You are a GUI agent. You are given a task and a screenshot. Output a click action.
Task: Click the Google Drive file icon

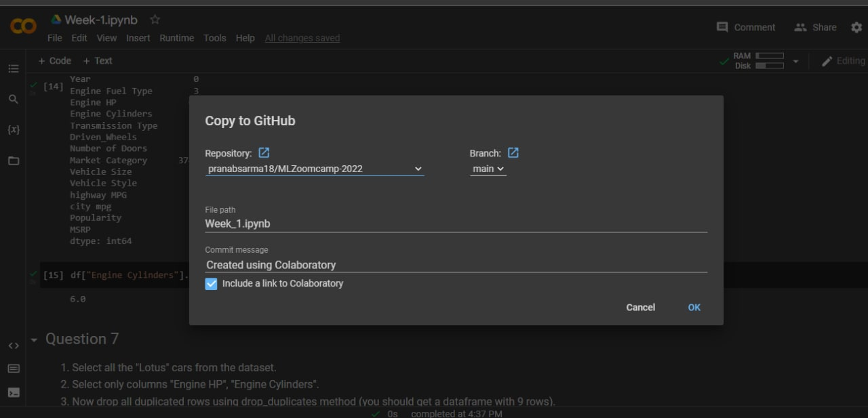(57, 20)
